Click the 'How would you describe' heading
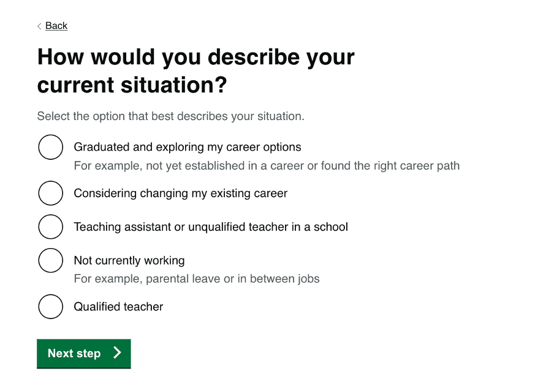The width and height of the screenshot is (554, 392). pyautogui.click(x=196, y=57)
